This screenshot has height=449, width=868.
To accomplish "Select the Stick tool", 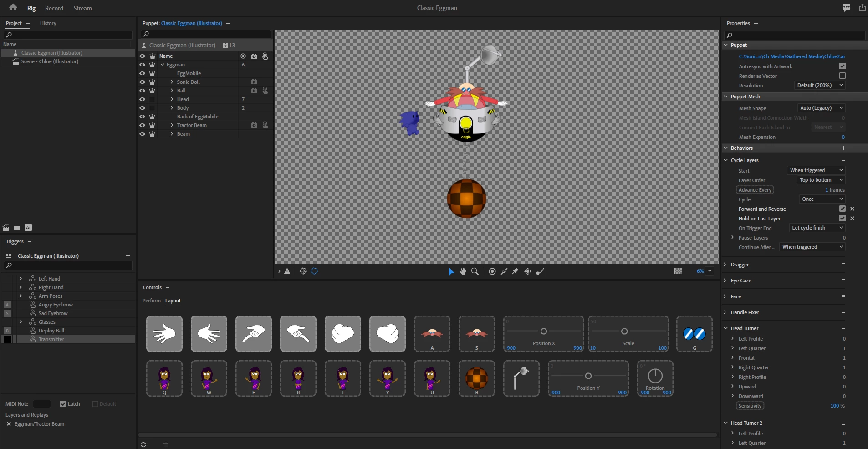I will [x=504, y=271].
